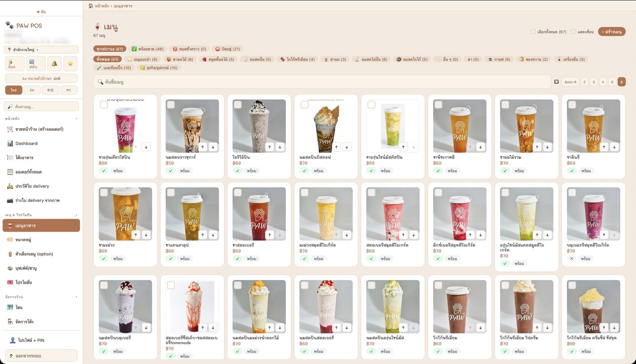
Task: Click the ค้นชื่อเมนู search field
Action: point(322,82)
